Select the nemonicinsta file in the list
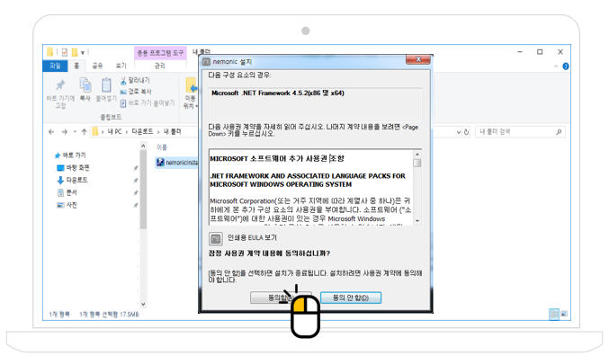Viewport: 609px width, 364px height. [x=177, y=163]
